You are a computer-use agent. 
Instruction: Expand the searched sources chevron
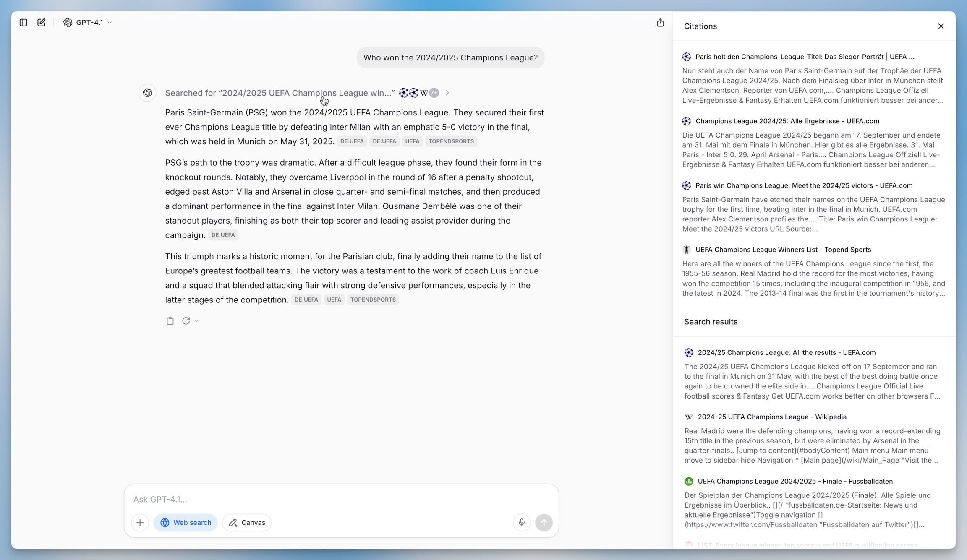pyautogui.click(x=447, y=93)
